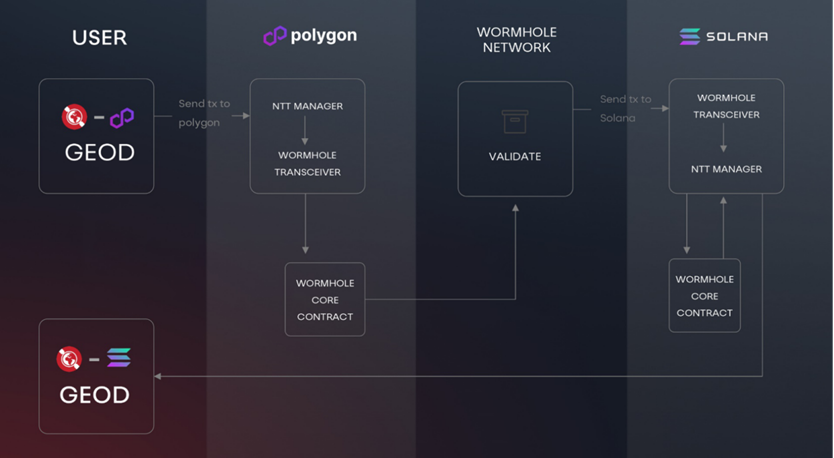Viewport: 834px width, 458px height.
Task: Click the arrowhead pointing into the bottom GEOD box
Action: point(159,376)
